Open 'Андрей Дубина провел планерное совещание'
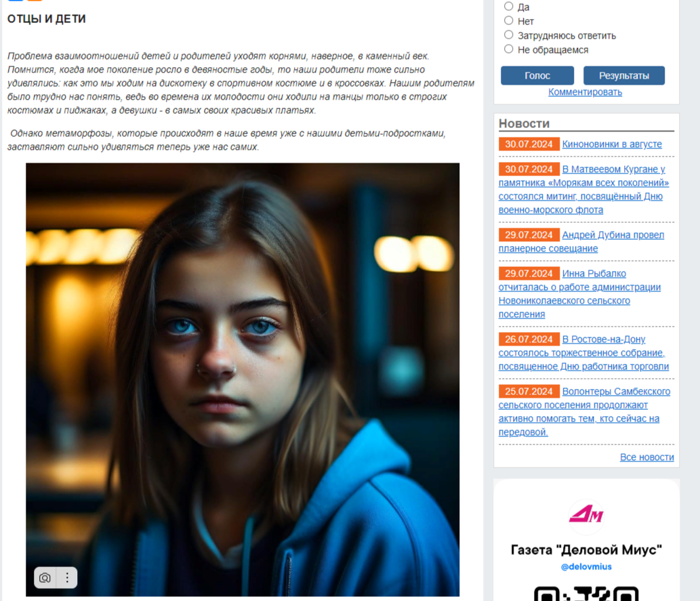Viewport: 700px width, 601px height. (581, 242)
